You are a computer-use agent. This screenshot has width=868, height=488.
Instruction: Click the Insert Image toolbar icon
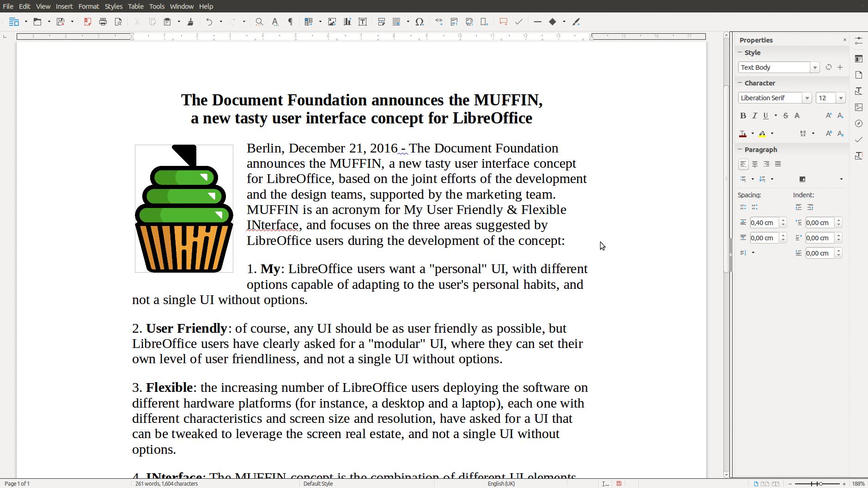coord(332,22)
